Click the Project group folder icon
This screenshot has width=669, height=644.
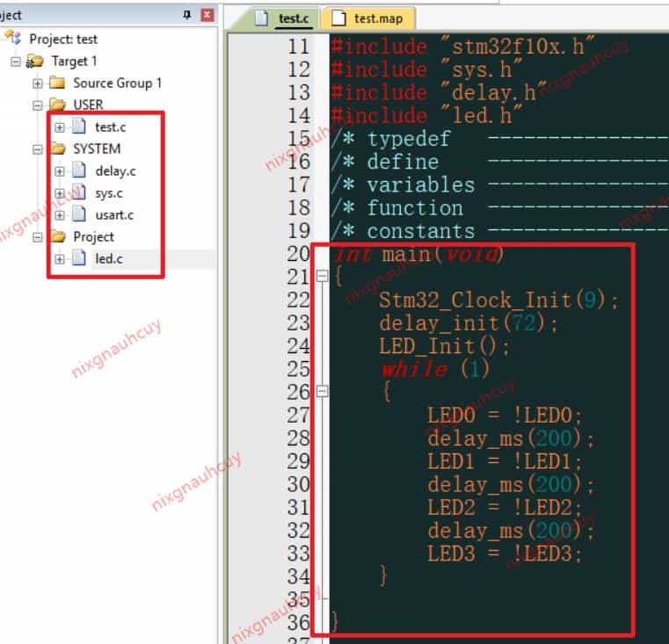pos(57,236)
